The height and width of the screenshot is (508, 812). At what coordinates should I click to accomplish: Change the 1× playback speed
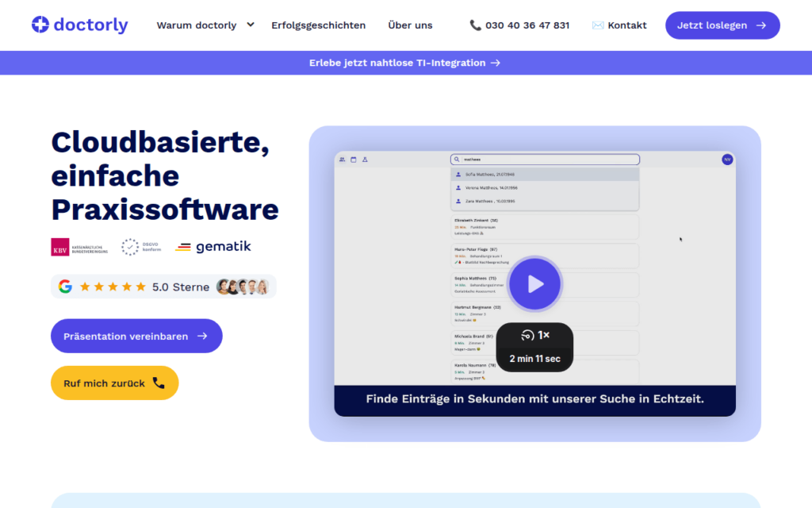535,336
